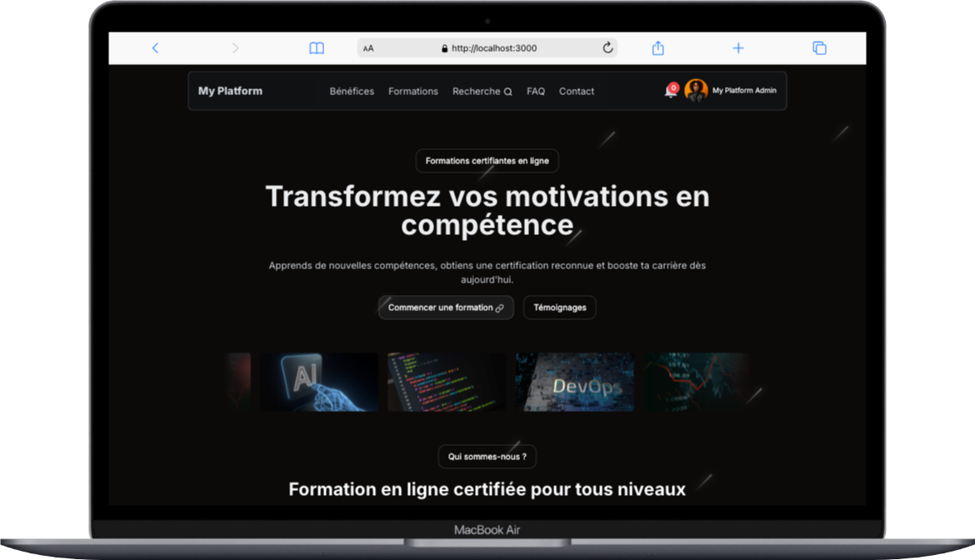Click the My Platform logo
This screenshot has width=975, height=560.
coord(230,91)
